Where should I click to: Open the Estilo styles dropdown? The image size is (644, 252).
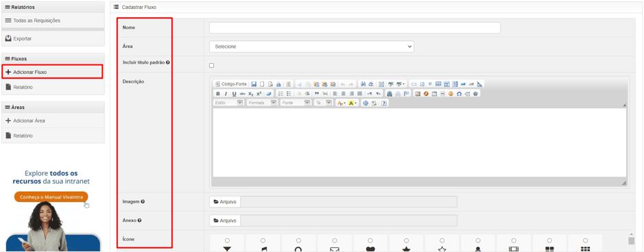point(229,103)
